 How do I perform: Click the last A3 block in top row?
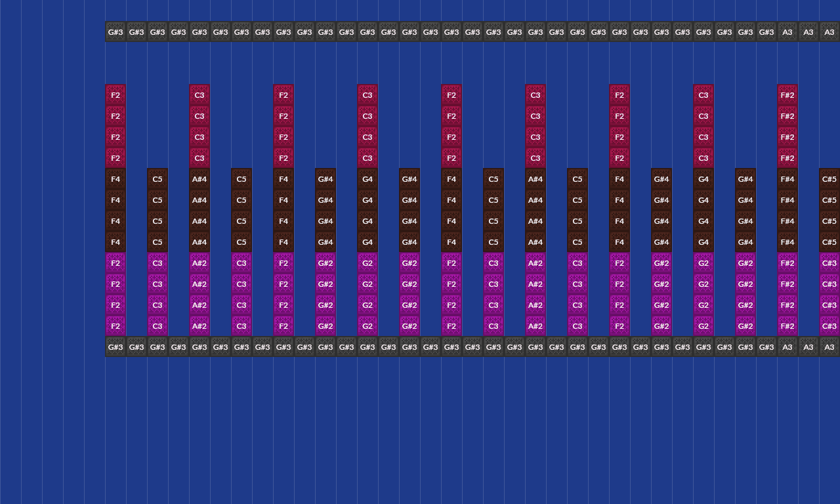(x=829, y=32)
